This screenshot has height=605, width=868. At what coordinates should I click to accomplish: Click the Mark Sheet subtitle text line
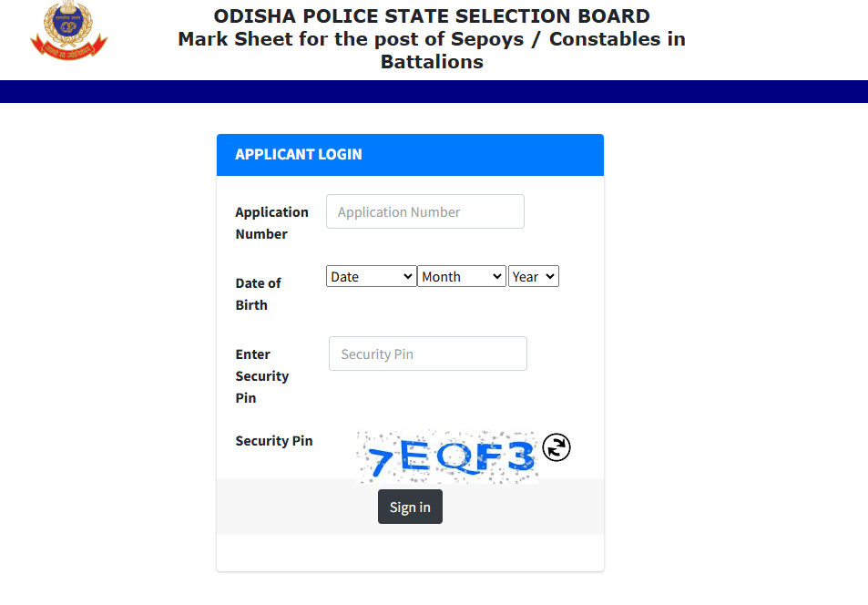click(432, 39)
